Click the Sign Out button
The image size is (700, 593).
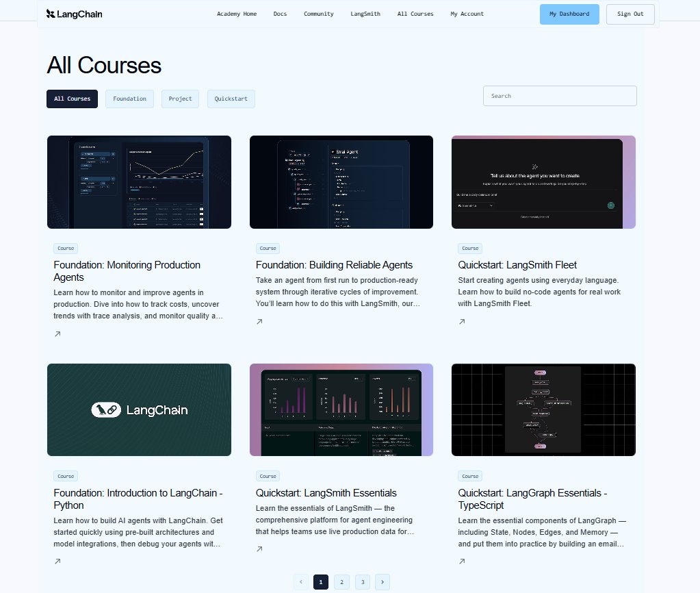(630, 14)
